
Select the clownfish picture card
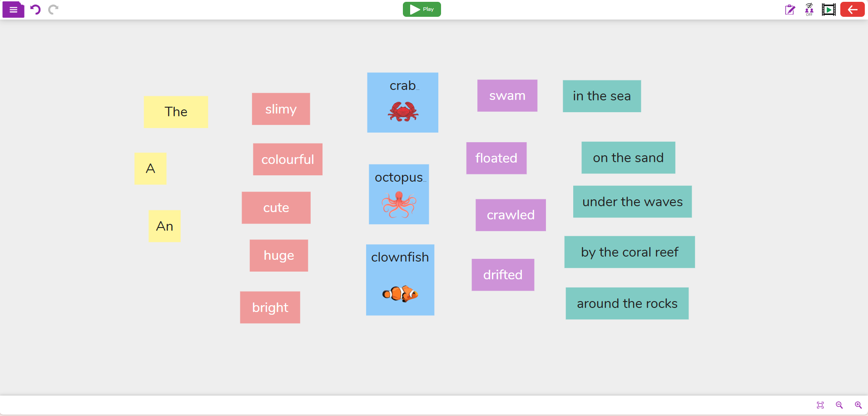tap(400, 280)
